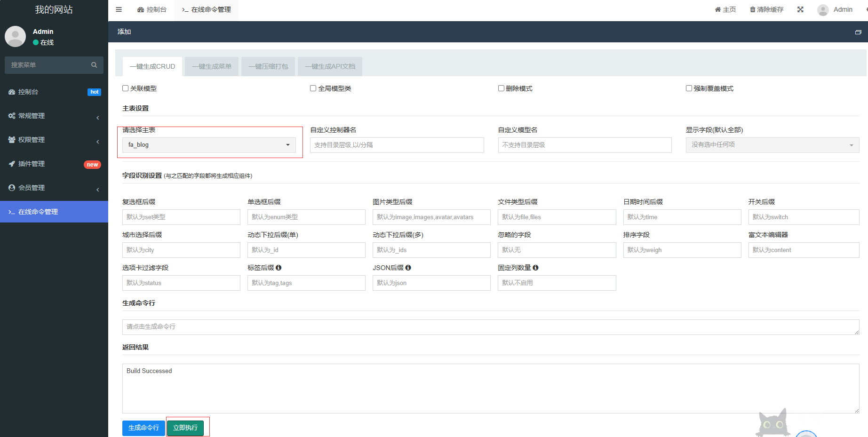Viewport: 868px width, 437px height.
Task: Open the 显示字段 multi-select dropdown
Action: point(772,145)
